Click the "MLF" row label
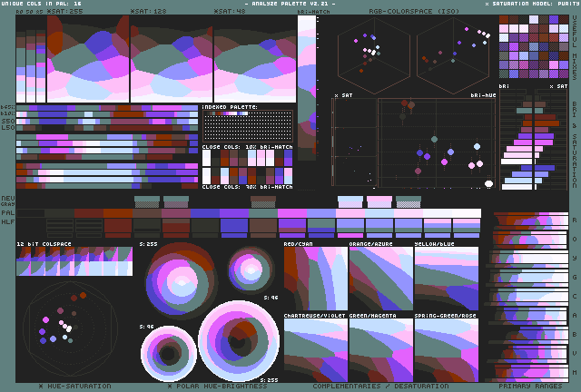The width and height of the screenshot is (581, 392). 8,222
